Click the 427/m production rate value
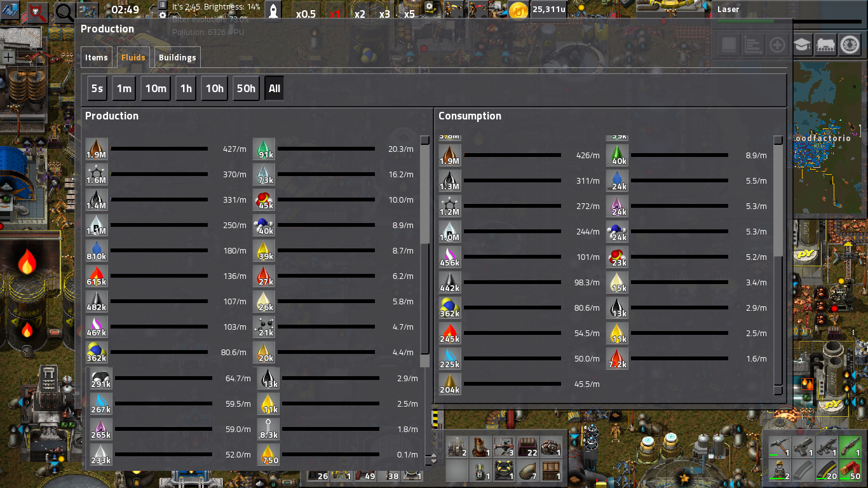The image size is (868, 488). (234, 149)
